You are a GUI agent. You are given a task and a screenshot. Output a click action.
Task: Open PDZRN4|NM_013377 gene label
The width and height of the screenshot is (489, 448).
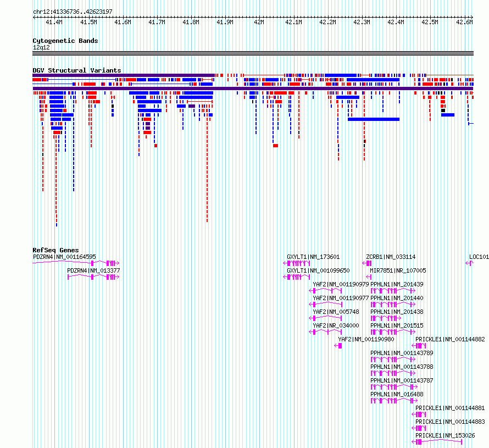(93, 270)
